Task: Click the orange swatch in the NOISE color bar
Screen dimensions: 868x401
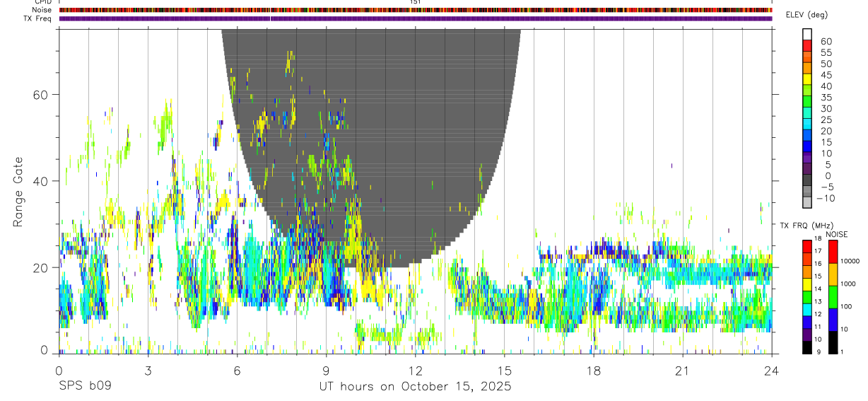Action: (833, 274)
